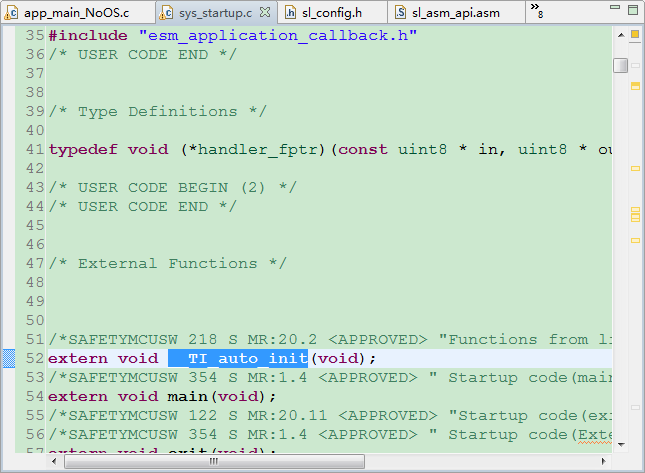Viewport: 645px width, 473px height.
Task: Click the assembly file icon on sl_asm_api.asm tab
Action: pos(400,12)
